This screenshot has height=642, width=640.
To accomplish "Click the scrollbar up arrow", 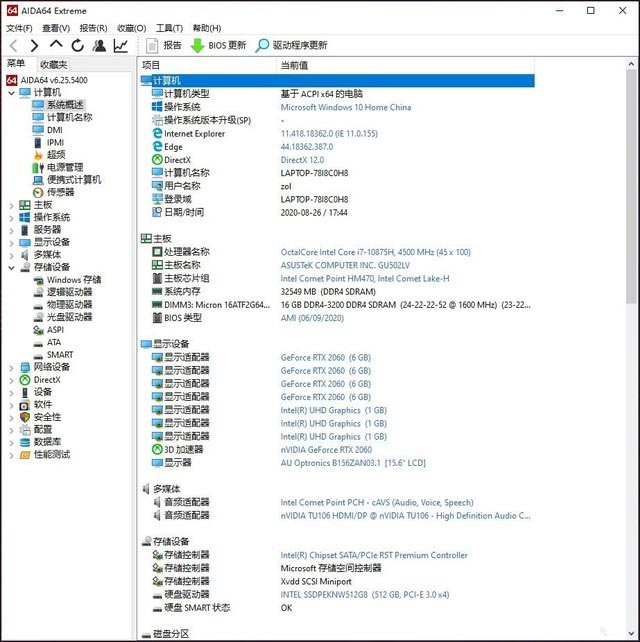I will (631, 64).
